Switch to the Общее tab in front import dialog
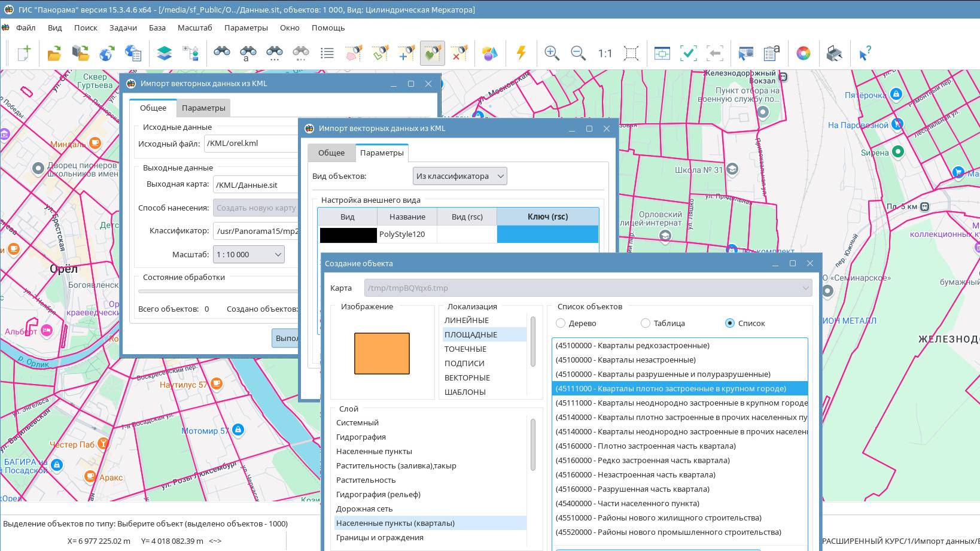The width and height of the screenshot is (980, 551). (x=331, y=153)
